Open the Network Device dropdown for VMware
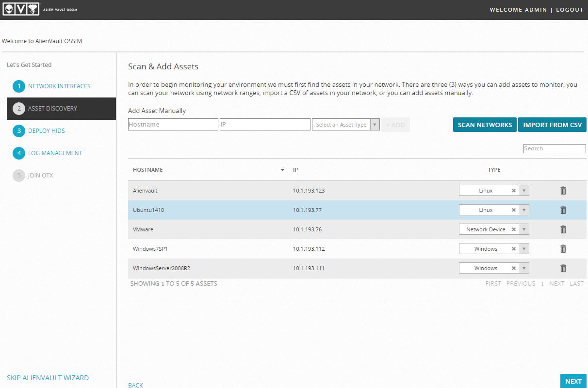Viewport: 588px width, 388px height. click(524, 229)
